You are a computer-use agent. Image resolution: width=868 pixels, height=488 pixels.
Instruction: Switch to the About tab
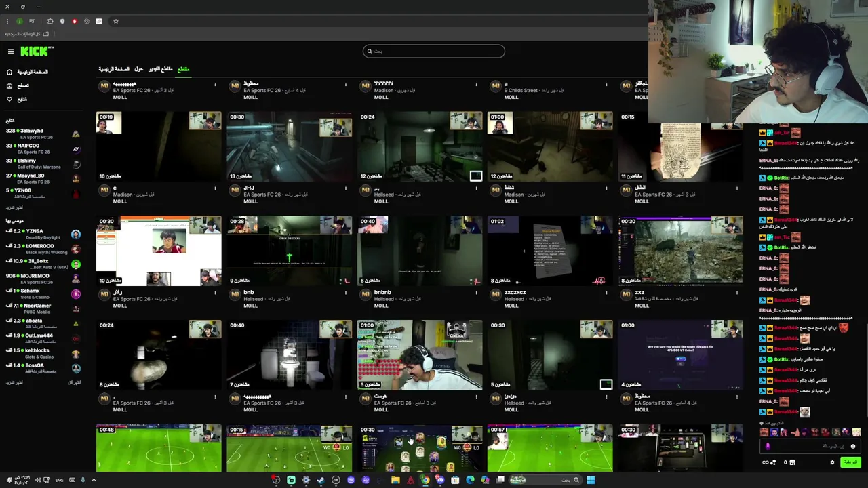(139, 69)
